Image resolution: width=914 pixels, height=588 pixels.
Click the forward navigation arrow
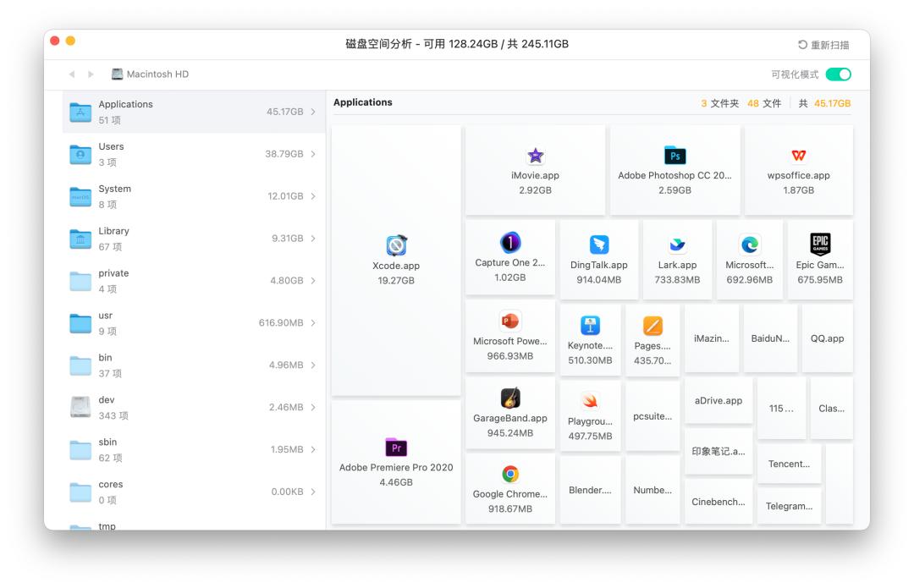tap(91, 74)
